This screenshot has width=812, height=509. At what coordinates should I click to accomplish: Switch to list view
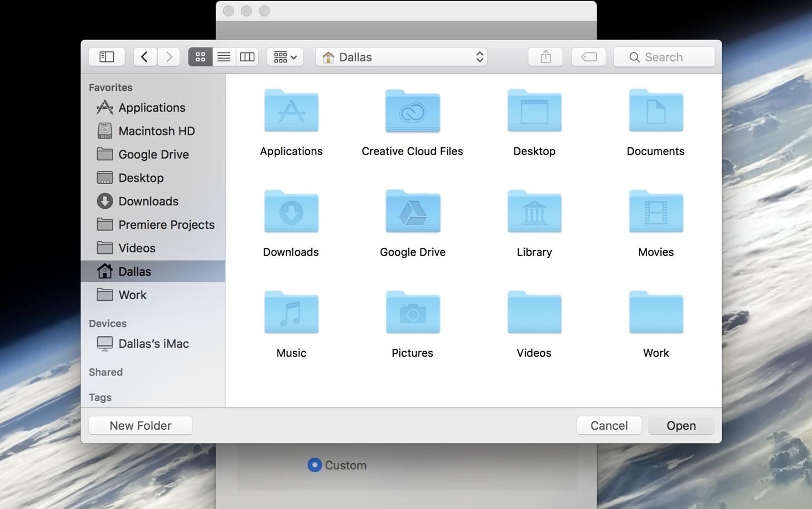224,56
